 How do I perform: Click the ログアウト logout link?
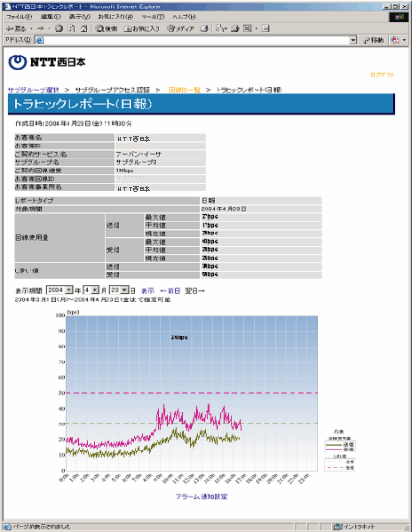click(x=382, y=75)
